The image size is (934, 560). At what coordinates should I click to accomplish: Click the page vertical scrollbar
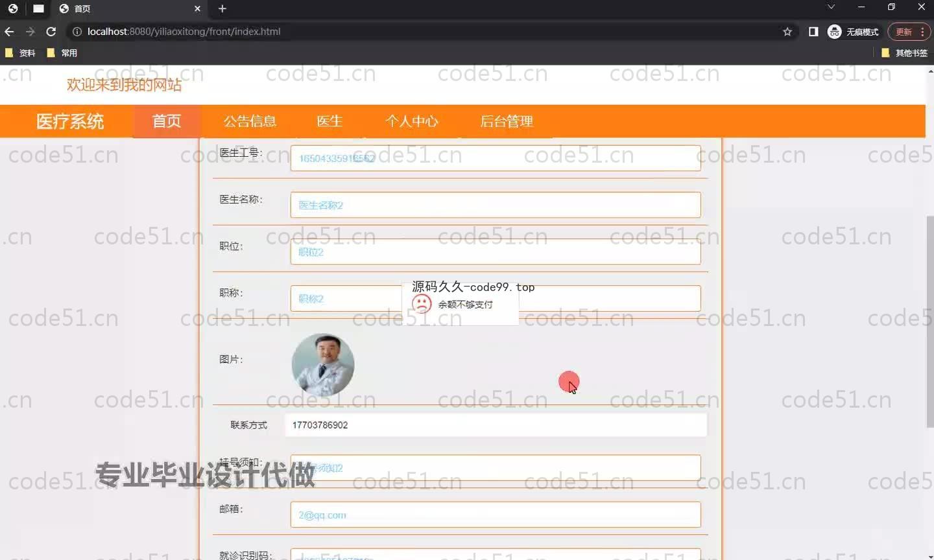tap(930, 321)
